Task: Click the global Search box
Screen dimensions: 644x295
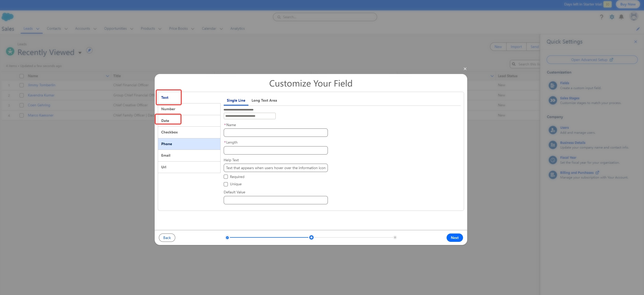Action: [x=325, y=17]
